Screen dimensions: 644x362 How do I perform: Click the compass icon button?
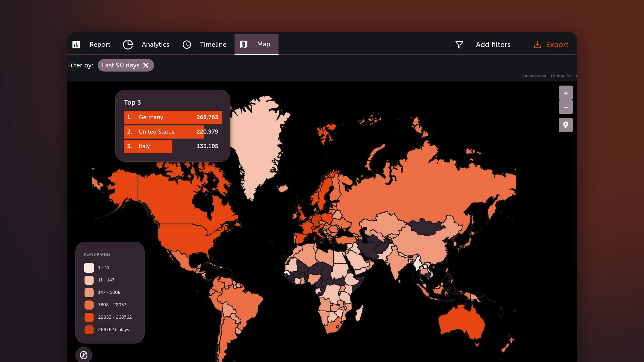tap(84, 355)
